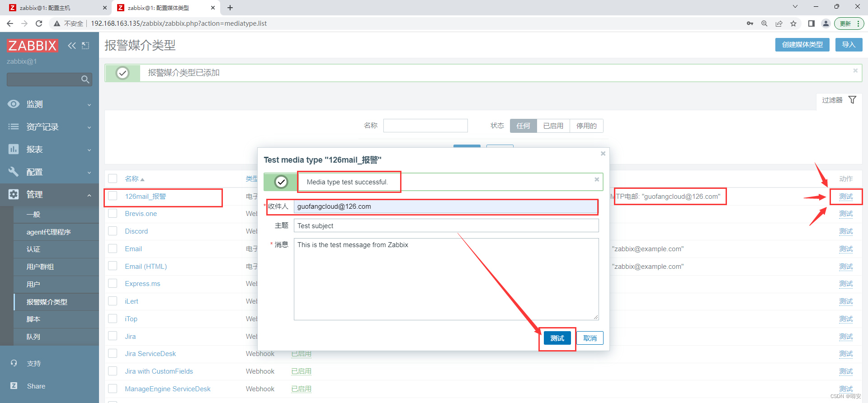
Task: Check the iLert row checkbox
Action: click(113, 301)
